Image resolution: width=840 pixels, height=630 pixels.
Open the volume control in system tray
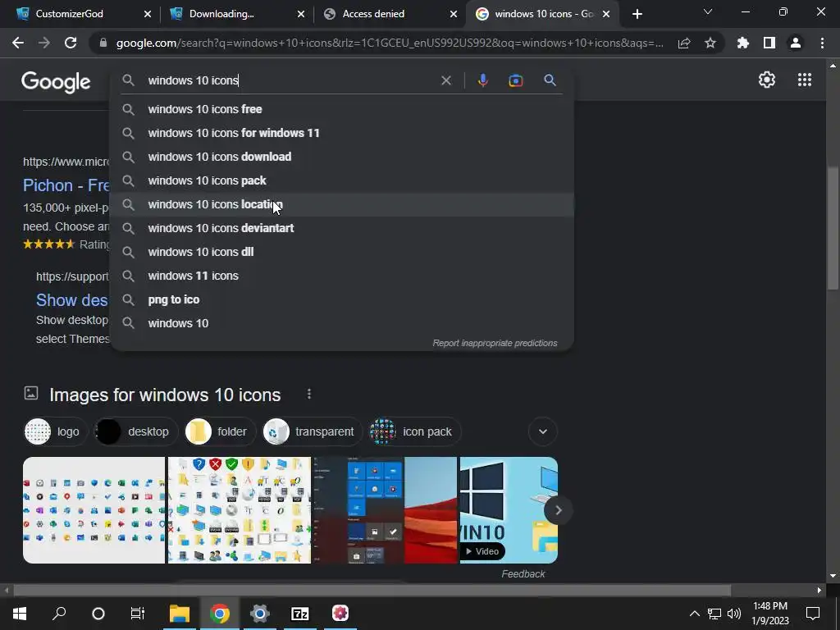click(734, 614)
